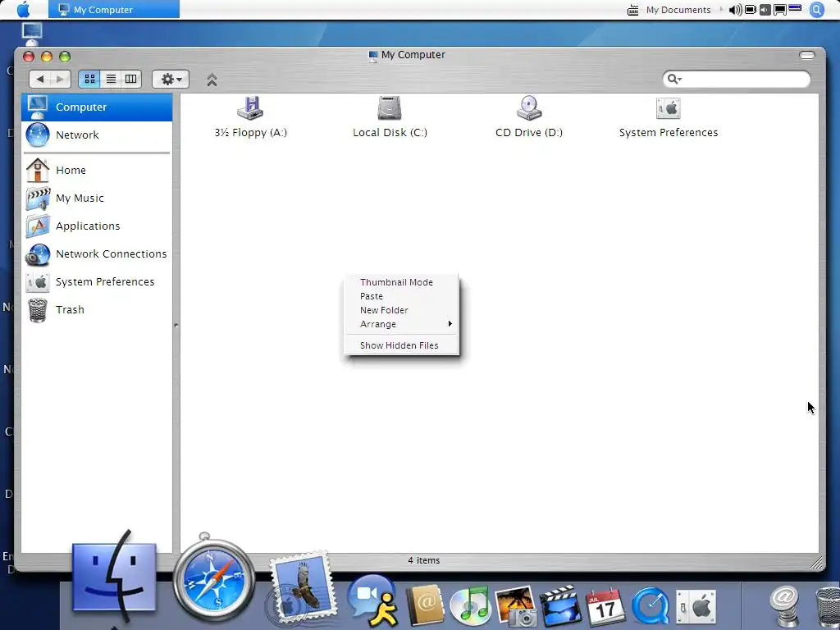Switch to icon view
This screenshot has width=840, height=630.
click(x=89, y=80)
